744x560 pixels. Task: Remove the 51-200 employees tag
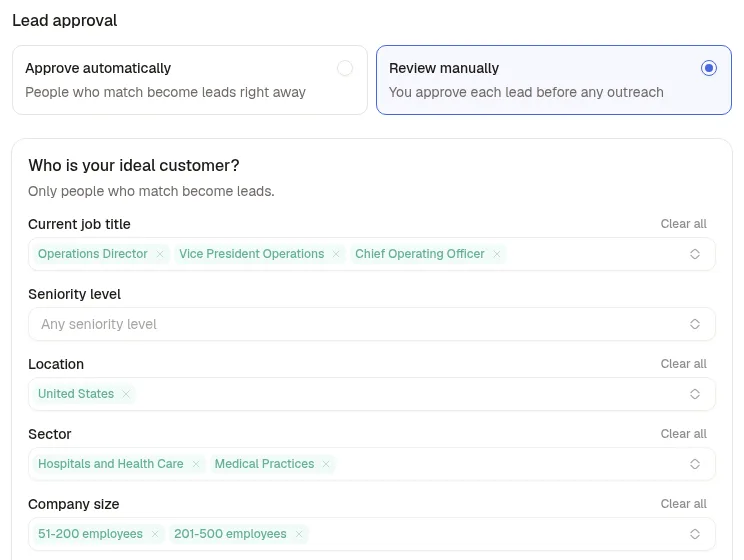[155, 534]
